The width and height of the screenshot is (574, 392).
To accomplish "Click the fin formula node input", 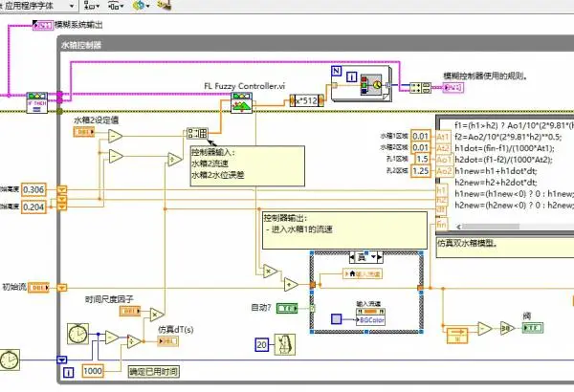I will (x=441, y=224).
